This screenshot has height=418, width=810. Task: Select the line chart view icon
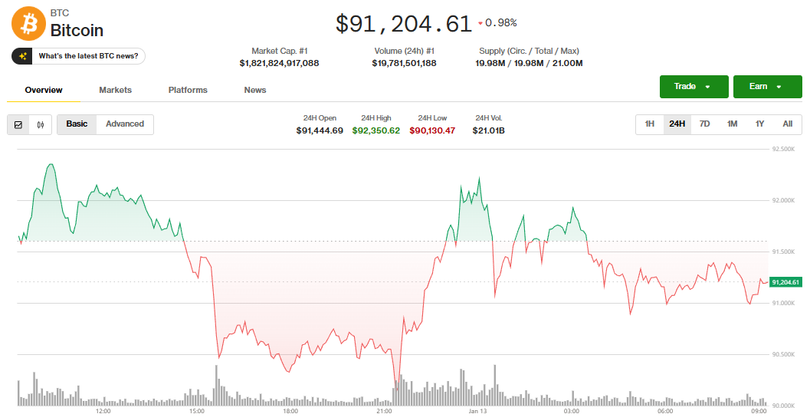(18, 125)
